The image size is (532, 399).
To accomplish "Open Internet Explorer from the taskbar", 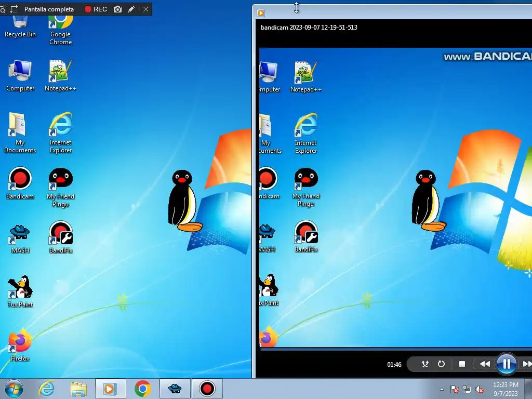I will pos(46,389).
